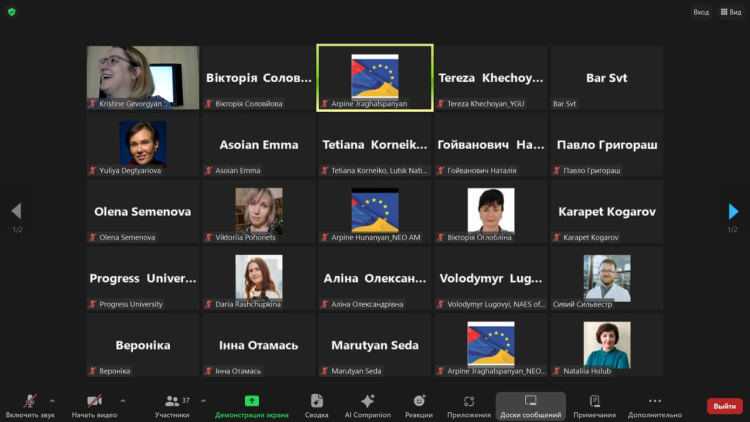Show more options via Дополнительно
Screen dimensions: 750x422
point(655,404)
